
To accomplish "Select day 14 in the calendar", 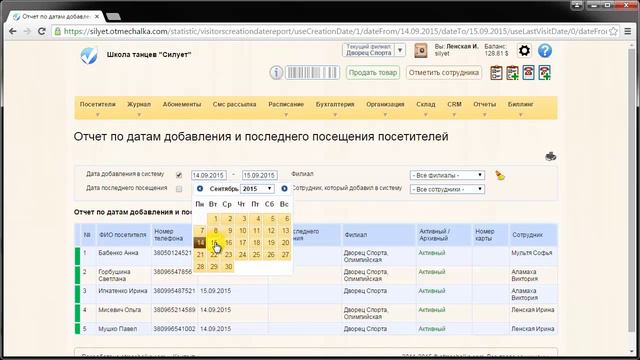I will pos(200,242).
